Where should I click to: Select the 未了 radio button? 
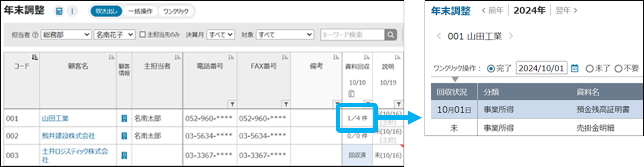coord(590,69)
